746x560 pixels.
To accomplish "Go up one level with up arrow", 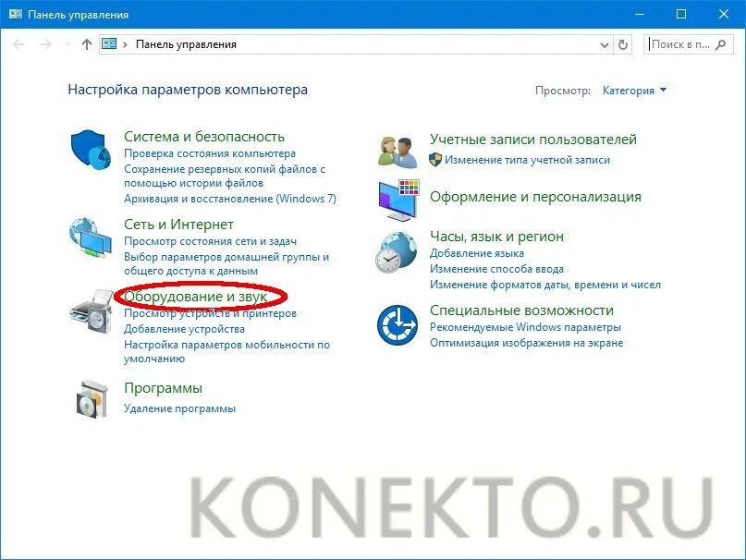I will tap(87, 44).
